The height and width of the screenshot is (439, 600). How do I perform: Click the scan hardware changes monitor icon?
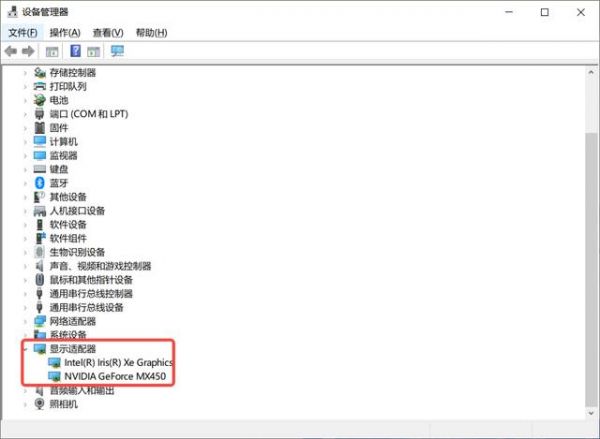[117, 51]
